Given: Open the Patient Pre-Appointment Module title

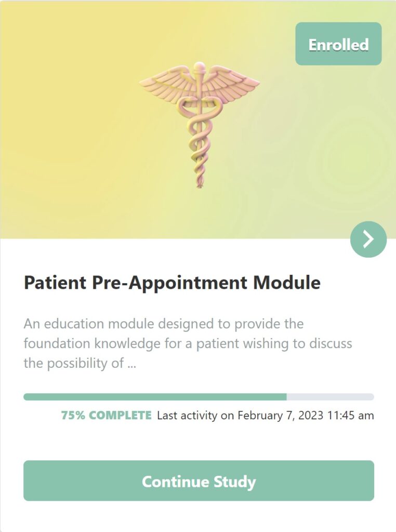Looking at the screenshot, I should 172,283.
